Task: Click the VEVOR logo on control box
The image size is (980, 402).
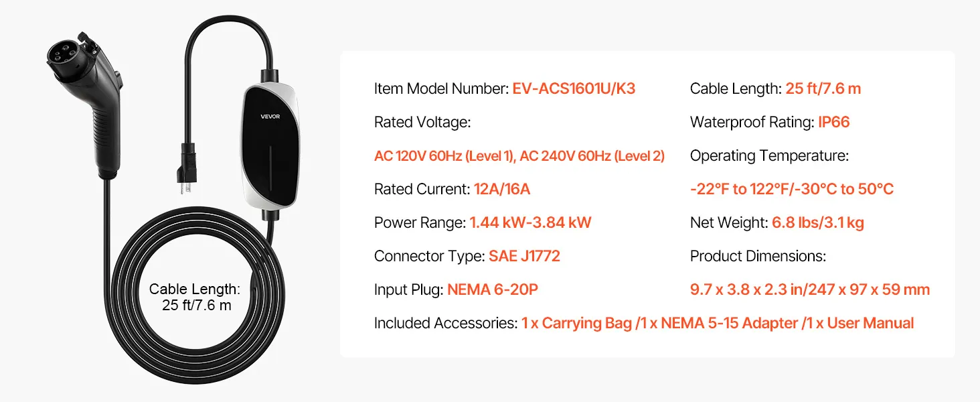Action: (270, 117)
